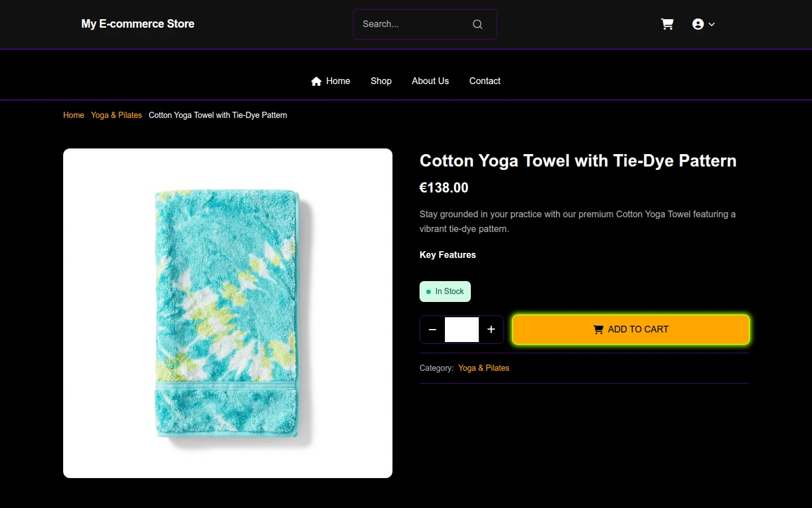This screenshot has height=508, width=812.
Task: Focus the Search text field
Action: [414, 24]
